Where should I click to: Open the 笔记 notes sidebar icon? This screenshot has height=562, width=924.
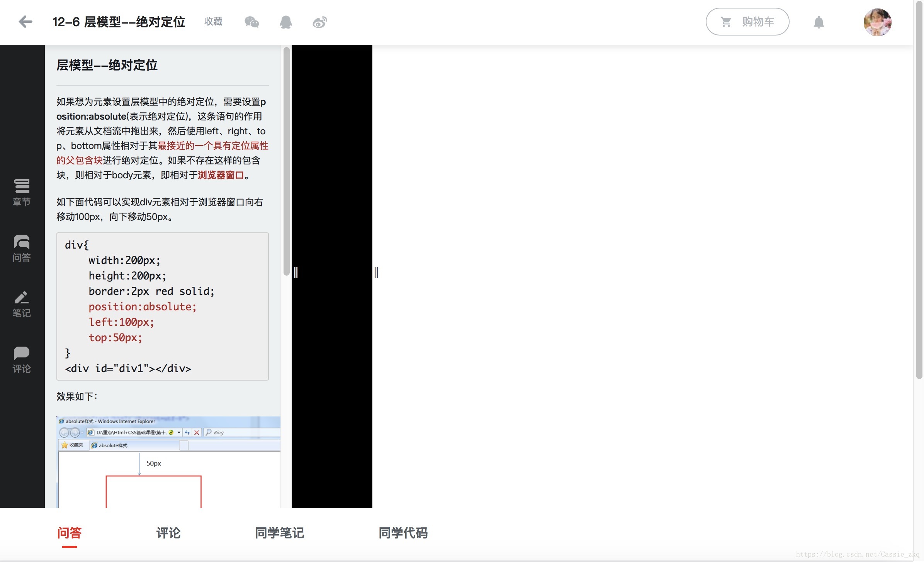tap(22, 304)
